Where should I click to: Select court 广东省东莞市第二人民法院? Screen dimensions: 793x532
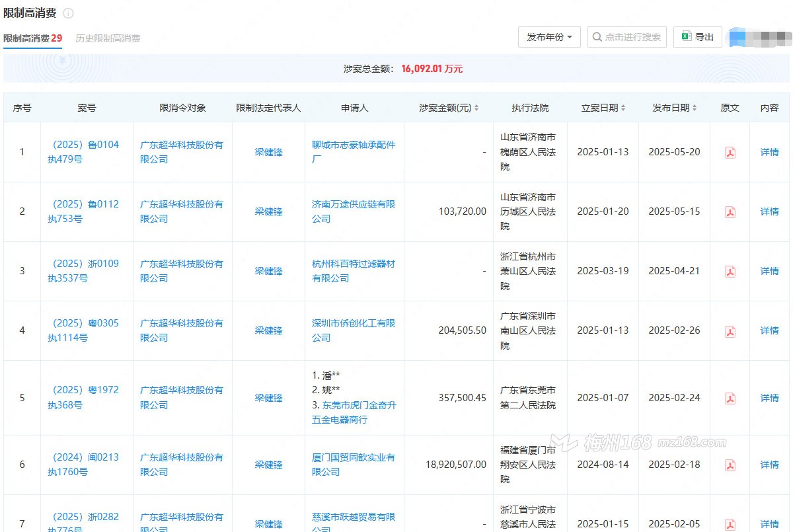(528, 398)
